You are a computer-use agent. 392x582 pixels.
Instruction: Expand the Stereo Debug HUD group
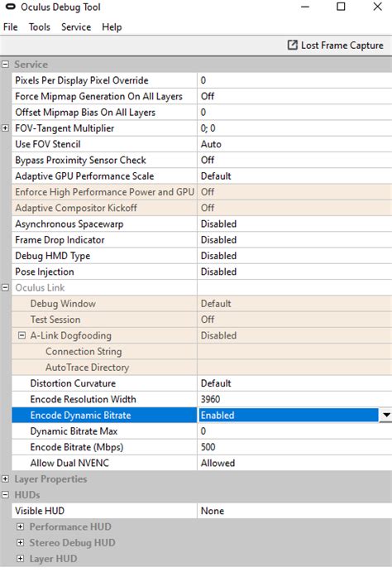(21, 542)
